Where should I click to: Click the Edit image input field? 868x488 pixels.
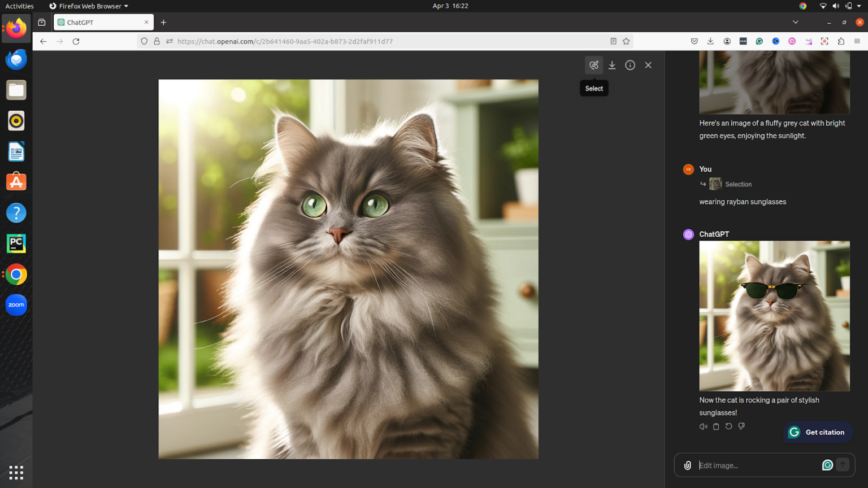[x=752, y=465]
